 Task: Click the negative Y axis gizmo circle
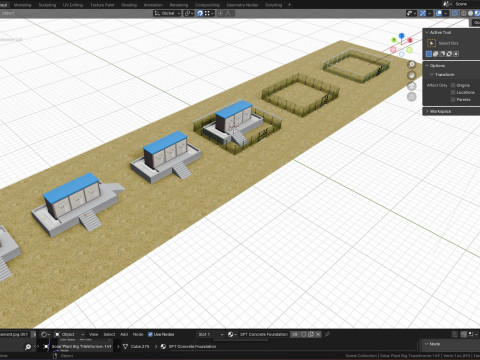click(x=410, y=50)
